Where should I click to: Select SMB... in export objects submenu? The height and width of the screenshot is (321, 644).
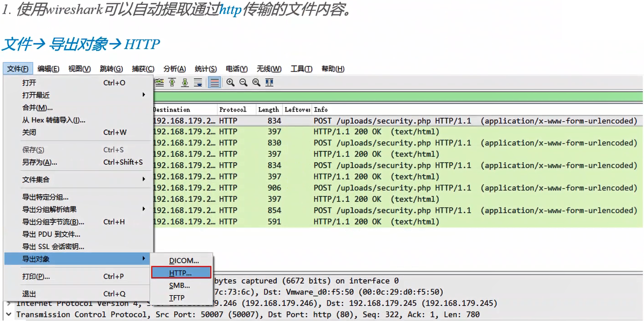point(181,285)
